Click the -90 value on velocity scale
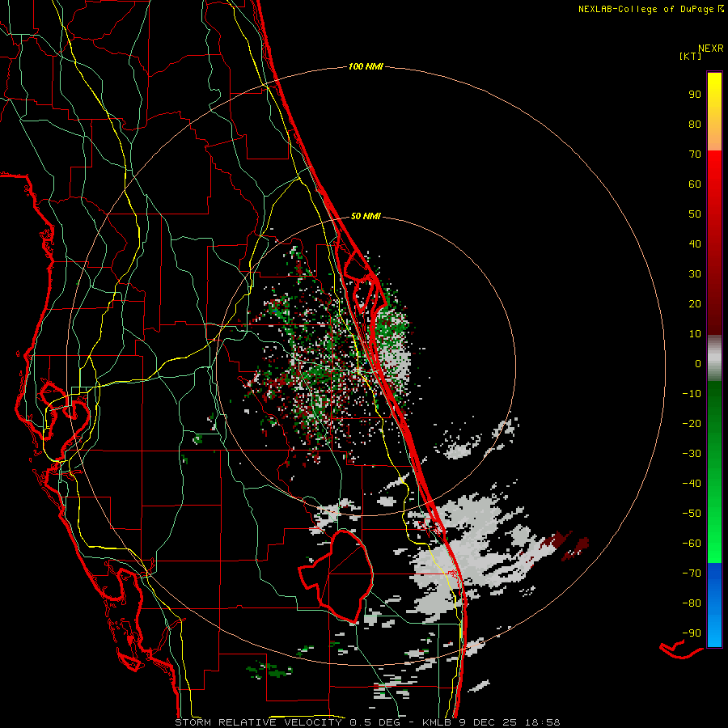 [x=692, y=633]
